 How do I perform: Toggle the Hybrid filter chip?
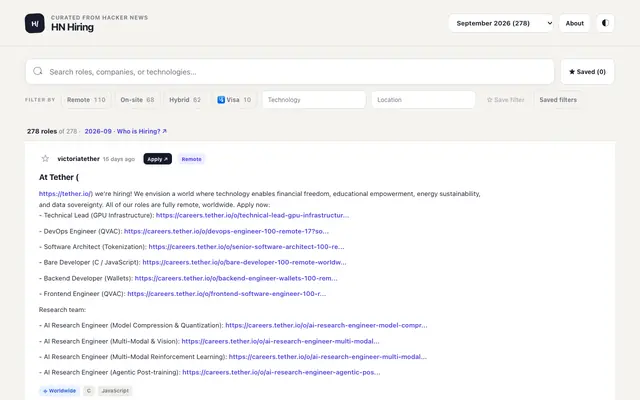pos(185,100)
